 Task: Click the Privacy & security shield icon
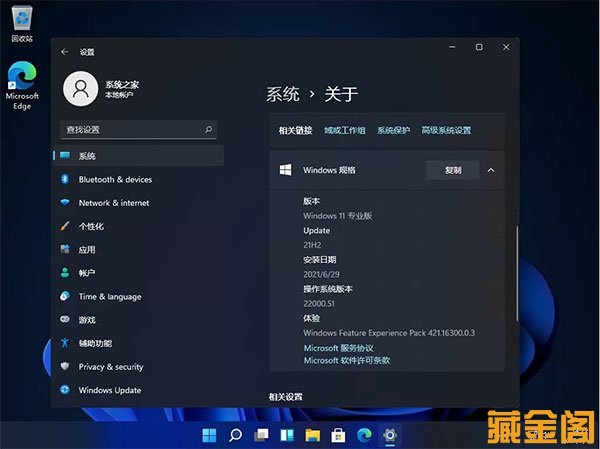pos(65,366)
